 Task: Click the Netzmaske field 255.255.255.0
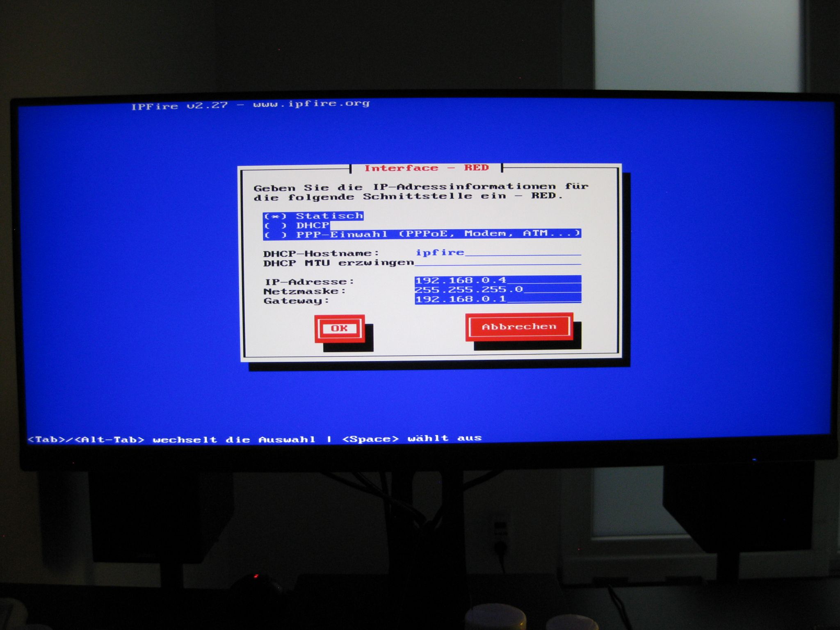click(x=498, y=289)
